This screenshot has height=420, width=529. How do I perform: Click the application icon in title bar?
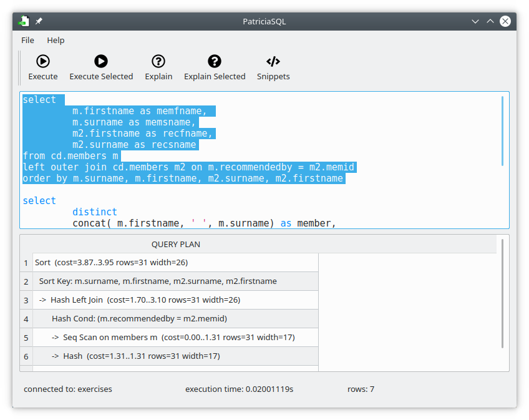pos(24,21)
